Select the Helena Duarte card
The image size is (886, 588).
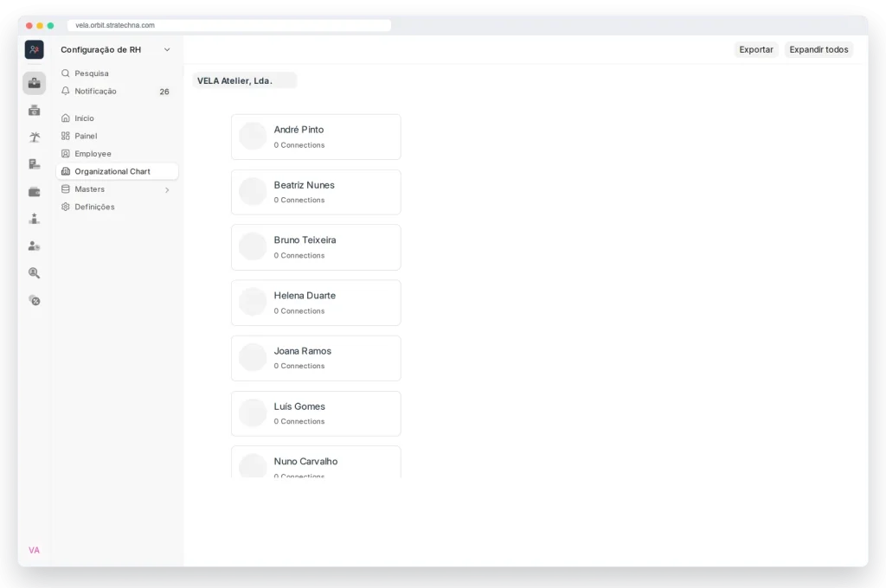click(316, 303)
